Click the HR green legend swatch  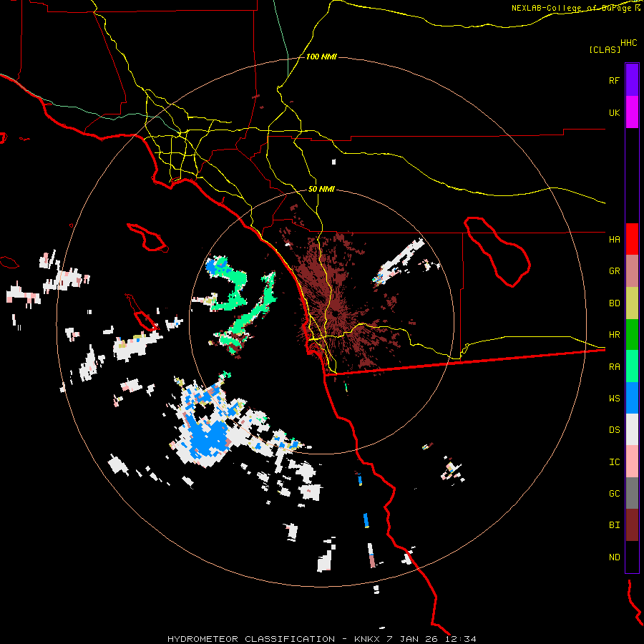tap(632, 335)
